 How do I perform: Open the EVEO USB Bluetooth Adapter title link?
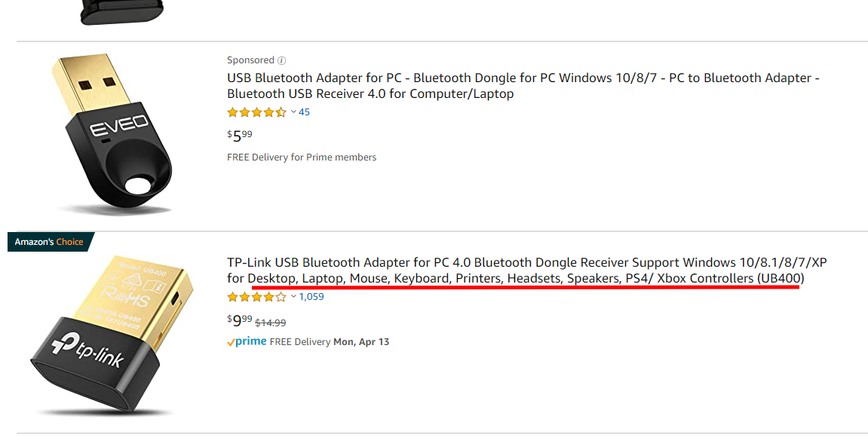(x=523, y=86)
